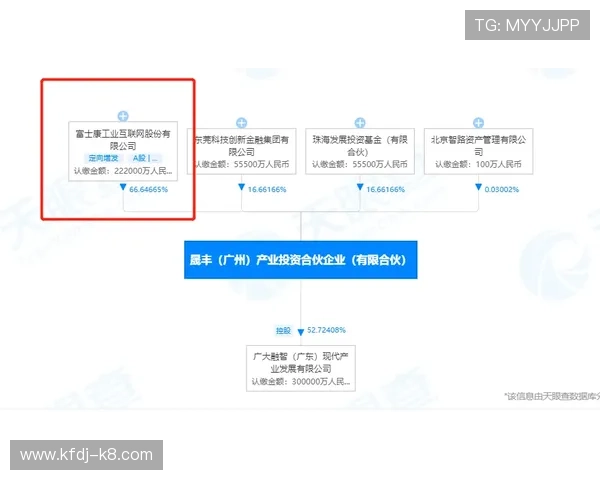600x480 pixels.
Task: Open the 北京智路资产管理有限公司 node
Action: pos(478,151)
